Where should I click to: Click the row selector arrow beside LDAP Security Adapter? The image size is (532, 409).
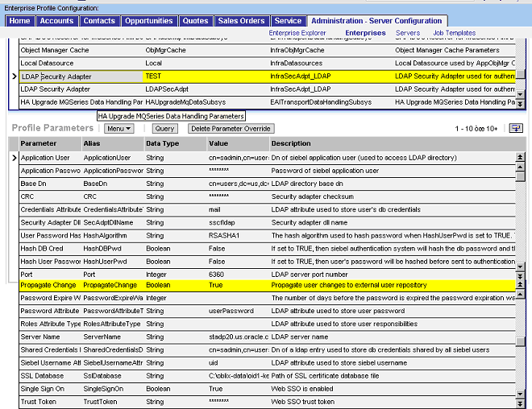(x=13, y=76)
